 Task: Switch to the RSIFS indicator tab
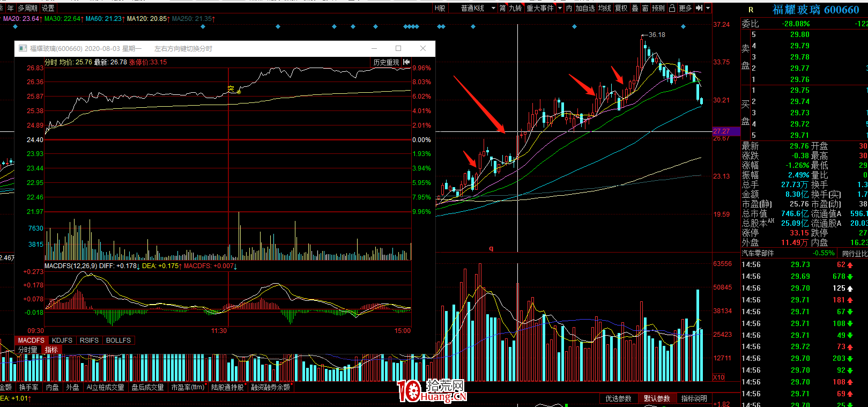(89, 340)
